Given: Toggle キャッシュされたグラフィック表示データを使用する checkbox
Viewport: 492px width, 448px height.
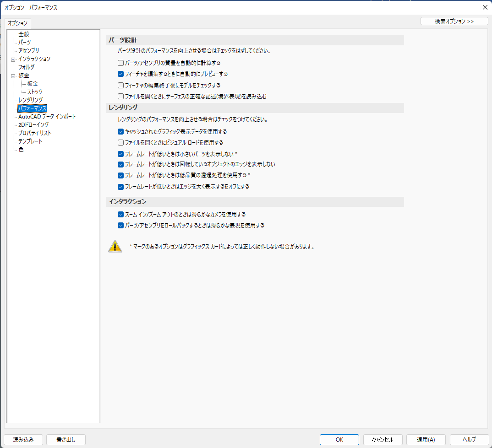Looking at the screenshot, I should pyautogui.click(x=121, y=131).
